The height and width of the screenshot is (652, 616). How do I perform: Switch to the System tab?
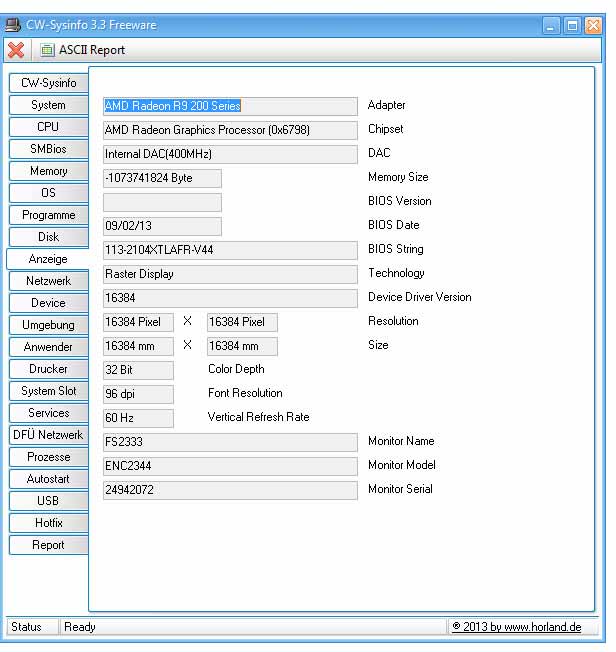(x=49, y=105)
